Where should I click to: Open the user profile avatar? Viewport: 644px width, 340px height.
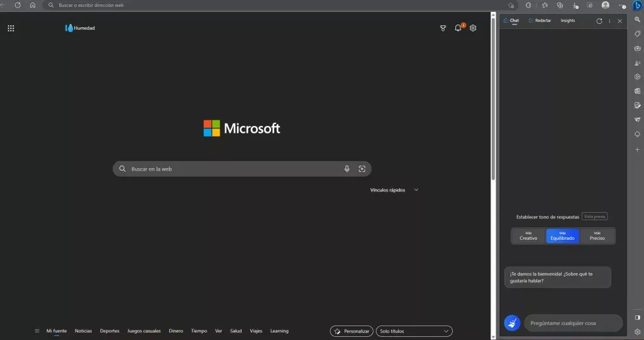tap(606, 5)
